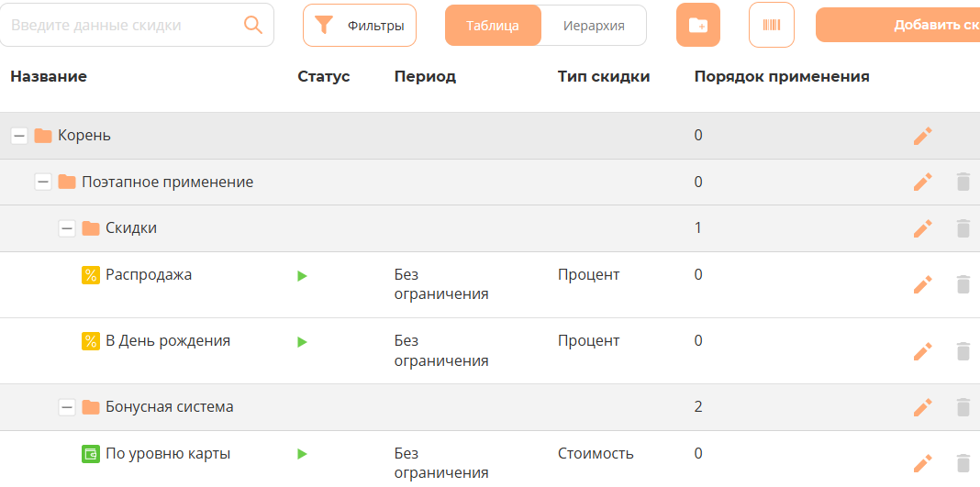The width and height of the screenshot is (980, 487).
Task: Toggle the green status arrow for Распродажа
Action: pyautogui.click(x=302, y=275)
